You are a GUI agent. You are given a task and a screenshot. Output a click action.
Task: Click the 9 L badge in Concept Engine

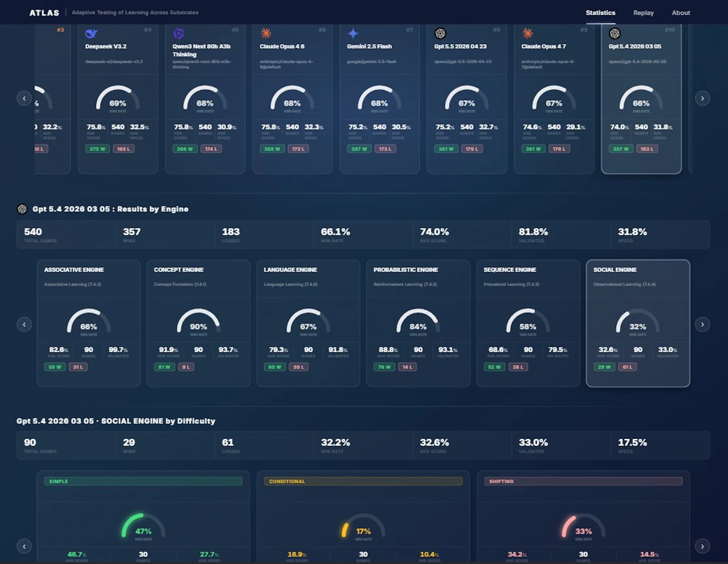pos(186,367)
